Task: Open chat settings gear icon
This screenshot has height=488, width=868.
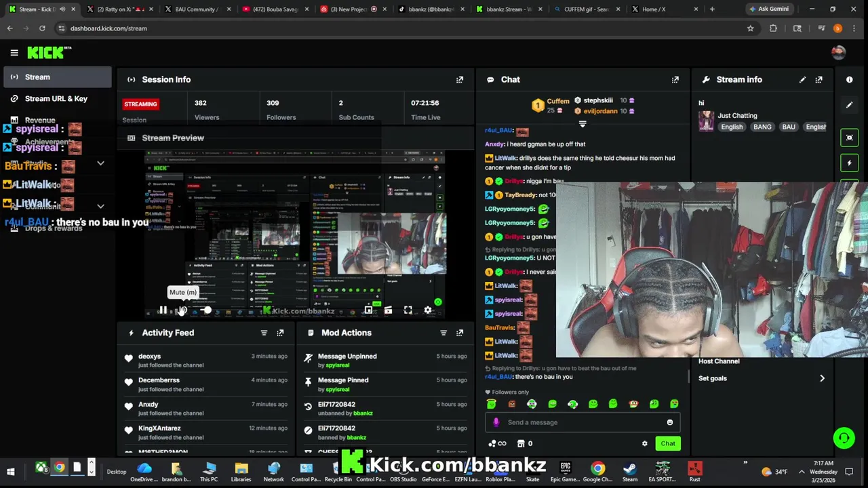Action: coord(644,444)
